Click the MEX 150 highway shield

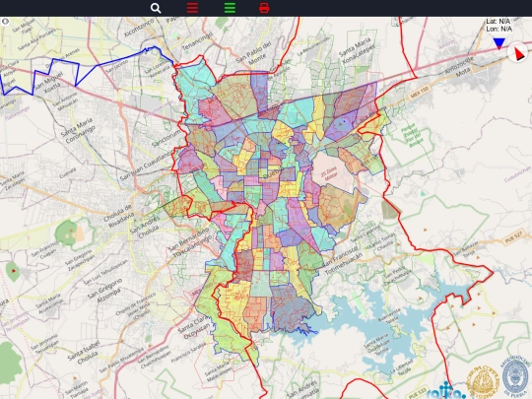pyautogui.click(x=420, y=92)
